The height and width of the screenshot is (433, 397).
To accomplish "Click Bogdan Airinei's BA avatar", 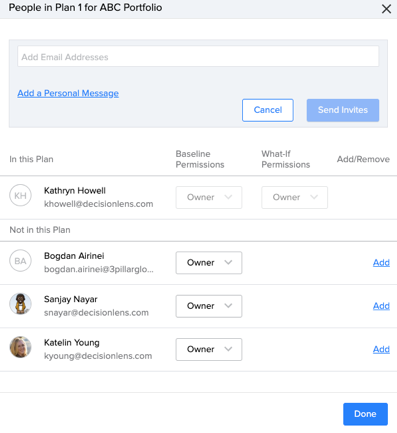I will point(20,261).
